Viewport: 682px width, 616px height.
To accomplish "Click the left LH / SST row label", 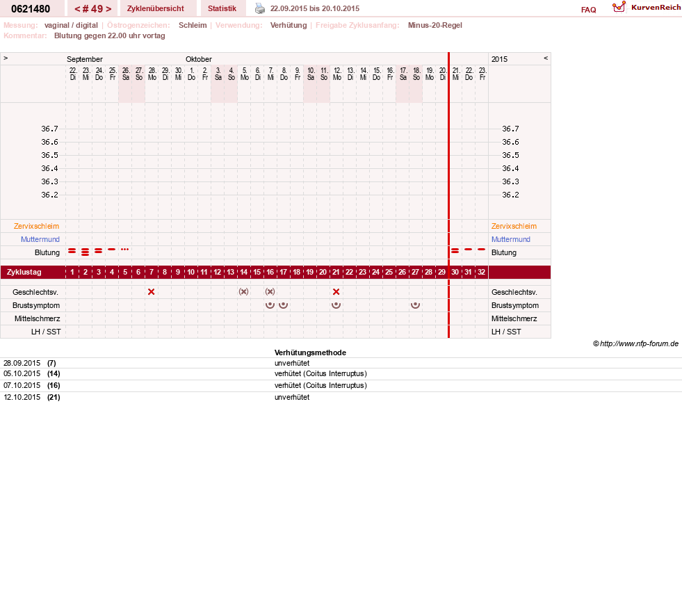I will (46, 332).
